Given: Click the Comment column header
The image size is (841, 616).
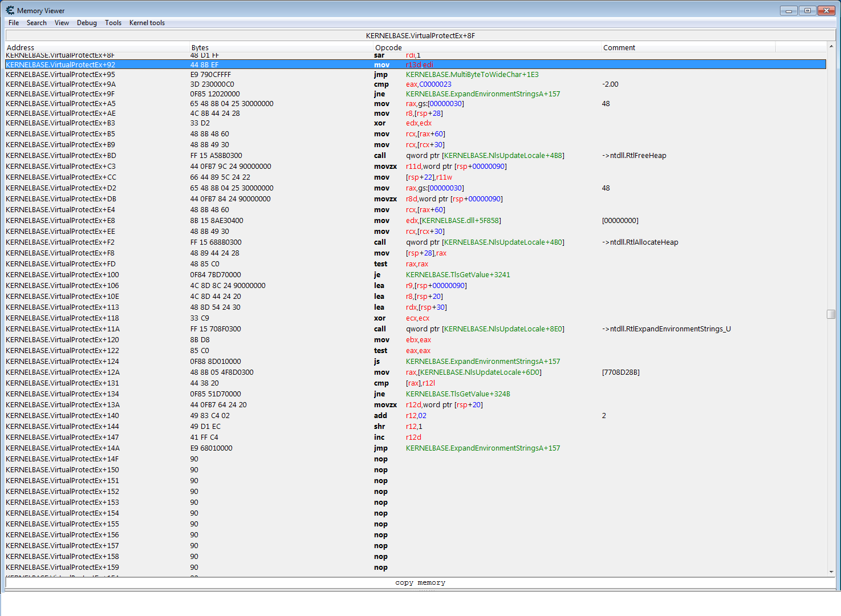Looking at the screenshot, I should 688,48.
